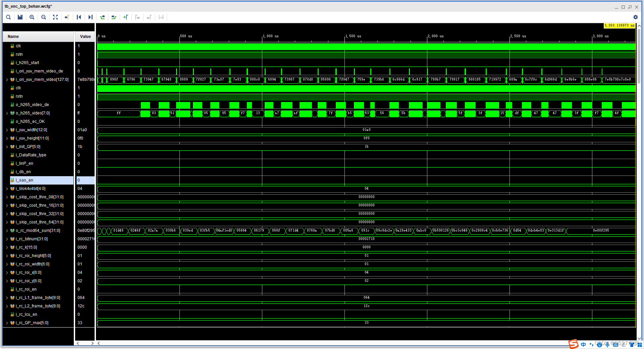Expand i_rc_QP_max[5:0] bus

point(7,323)
